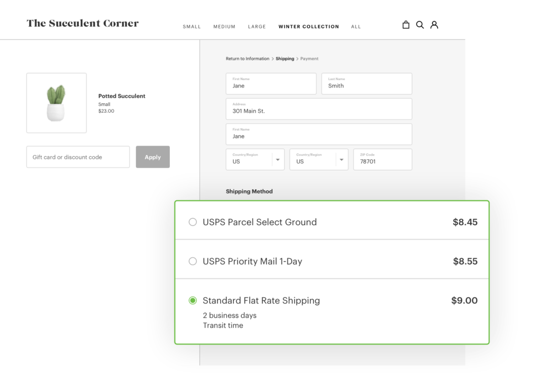Open the Winter Collection menu item
Viewport: 537px width, 392px height.
(x=308, y=27)
